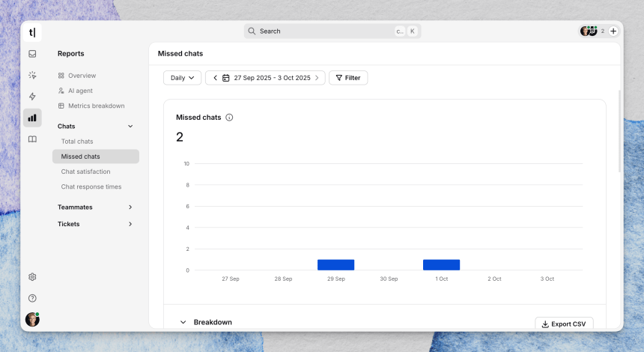644x352 pixels.
Task: Click the calendar icon in the date range
Action: point(226,78)
